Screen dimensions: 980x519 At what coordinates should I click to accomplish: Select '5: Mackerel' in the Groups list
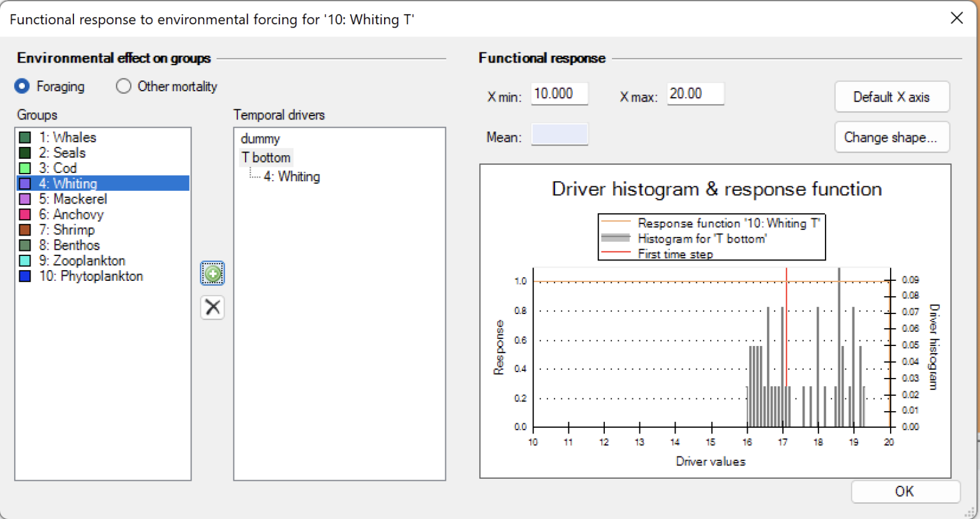click(73, 199)
